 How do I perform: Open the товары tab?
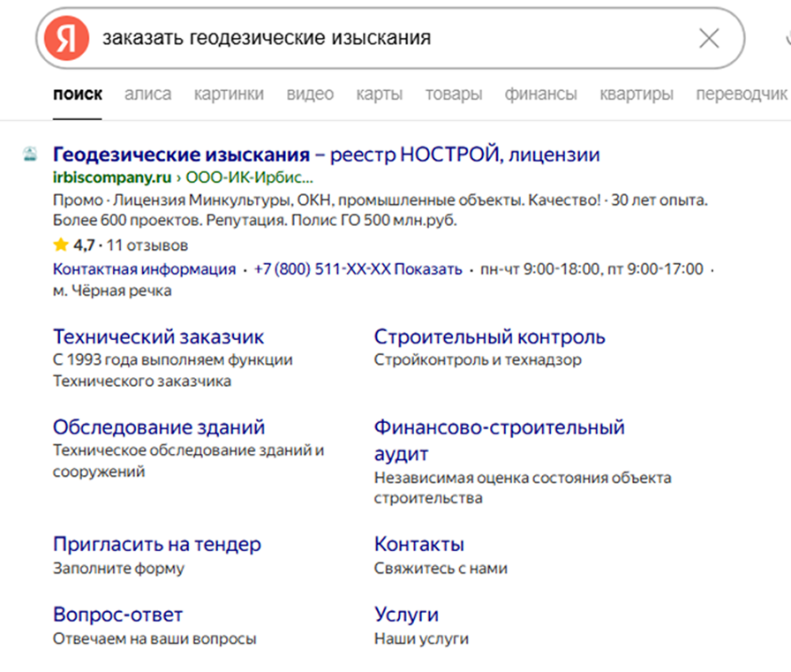[453, 93]
